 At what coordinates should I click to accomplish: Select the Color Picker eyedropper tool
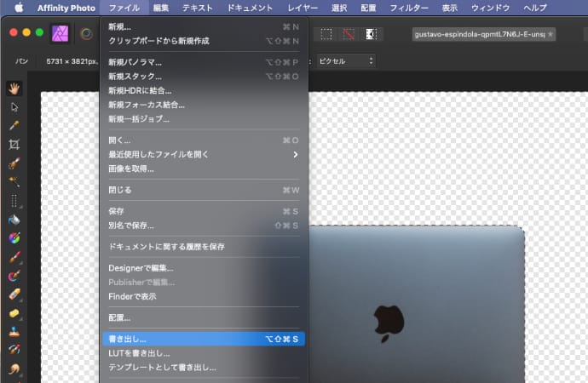click(14, 125)
